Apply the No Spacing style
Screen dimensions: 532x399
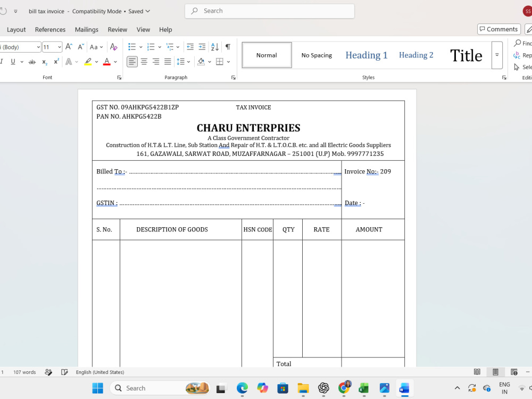[317, 55]
